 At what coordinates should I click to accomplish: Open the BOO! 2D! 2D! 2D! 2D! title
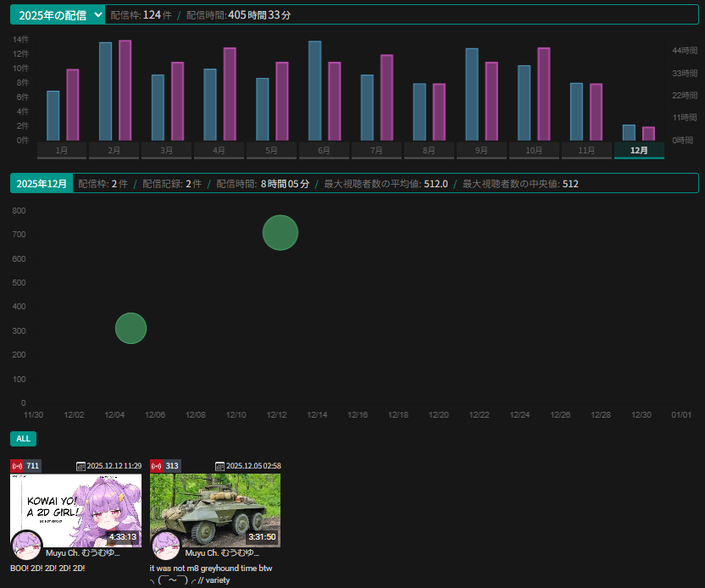tap(47, 569)
